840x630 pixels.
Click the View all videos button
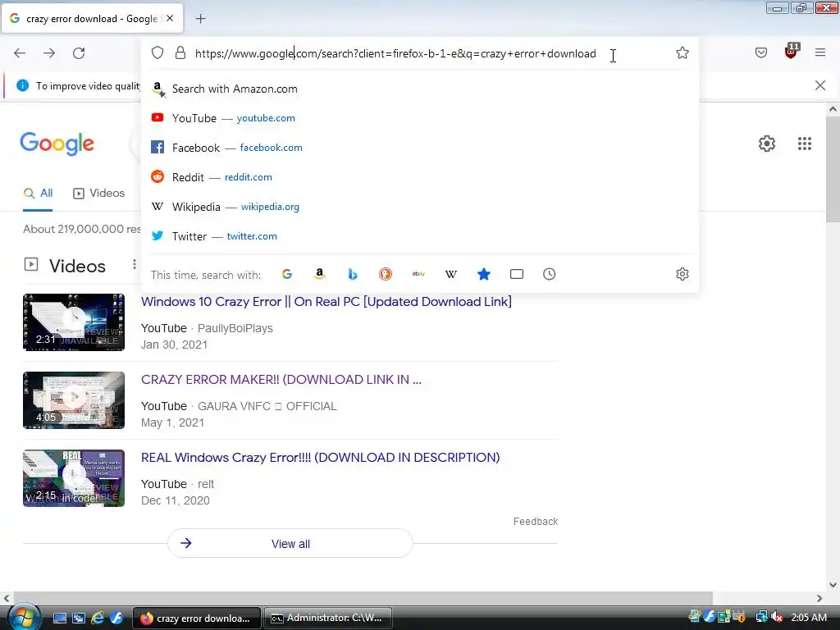tap(290, 544)
